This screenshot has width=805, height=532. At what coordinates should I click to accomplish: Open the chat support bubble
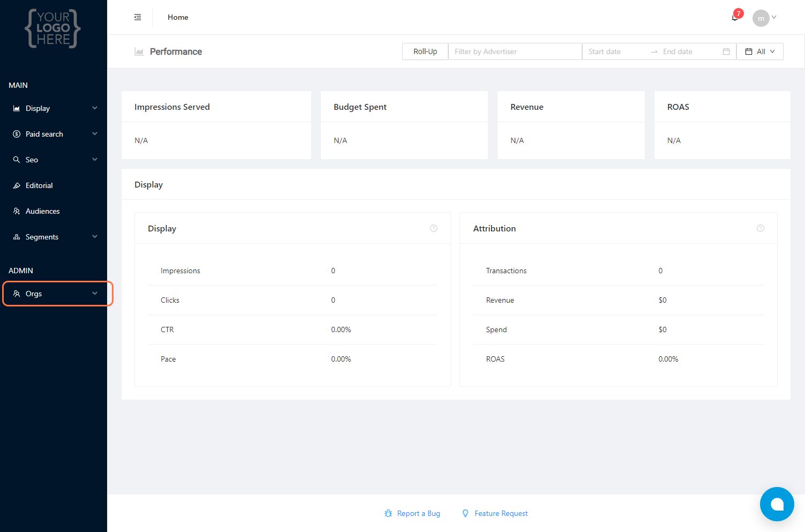point(777,504)
